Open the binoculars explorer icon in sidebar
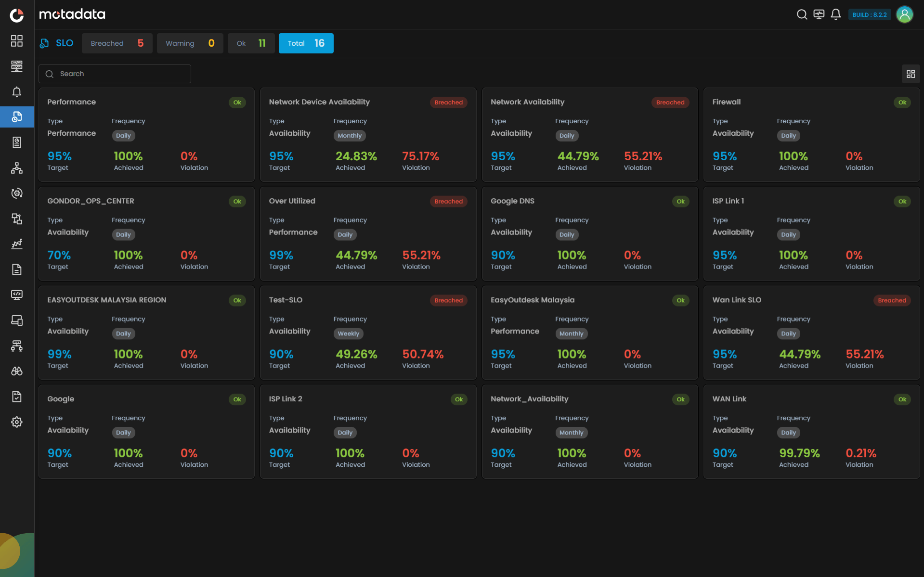924x577 pixels. click(x=17, y=371)
